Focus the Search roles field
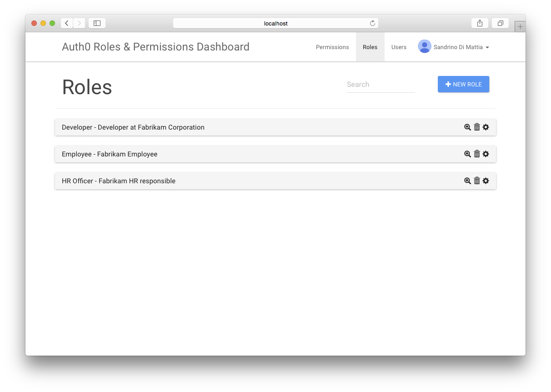 point(381,85)
